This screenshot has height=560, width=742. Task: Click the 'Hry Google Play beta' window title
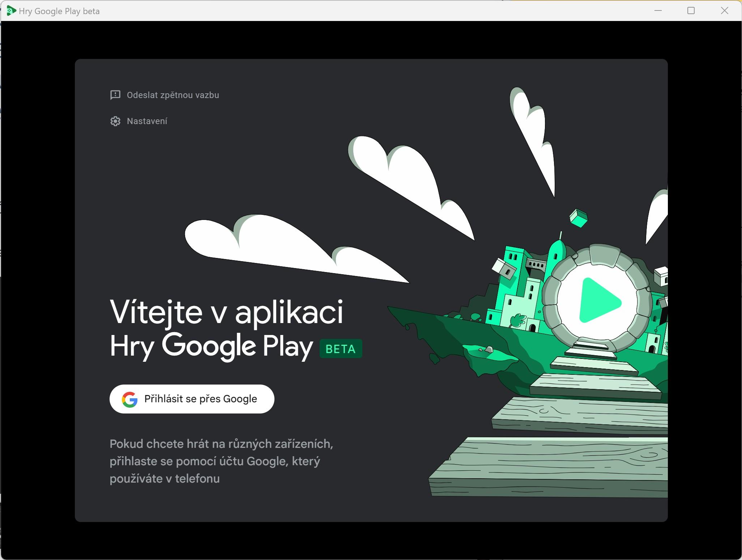click(x=59, y=11)
